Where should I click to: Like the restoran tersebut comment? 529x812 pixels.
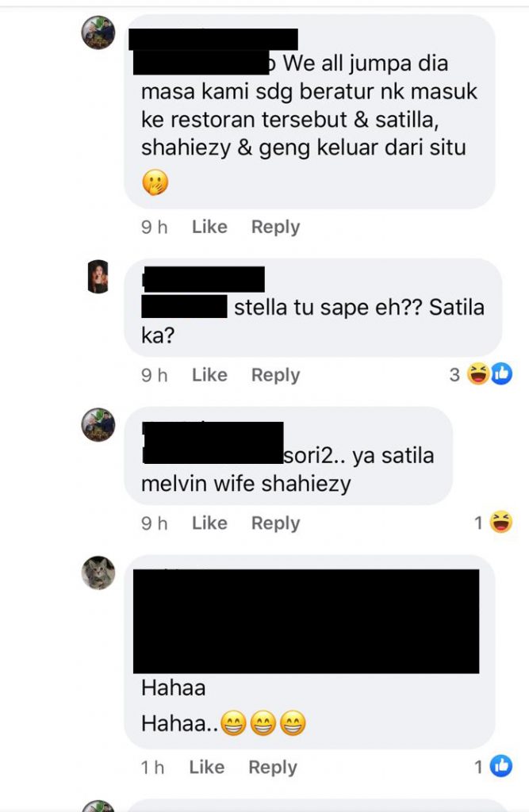(209, 227)
